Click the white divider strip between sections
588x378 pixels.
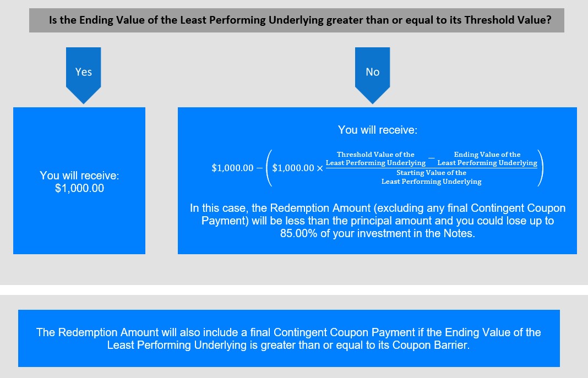point(294,290)
